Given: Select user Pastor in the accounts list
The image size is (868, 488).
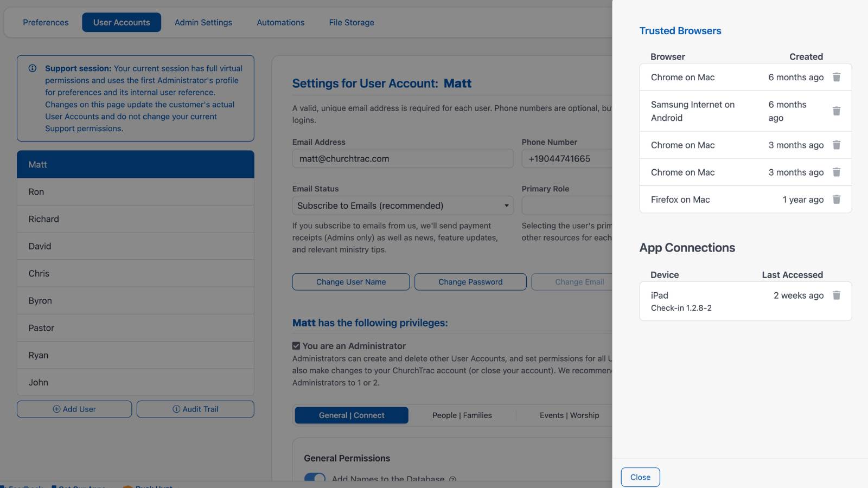Looking at the screenshot, I should [136, 328].
